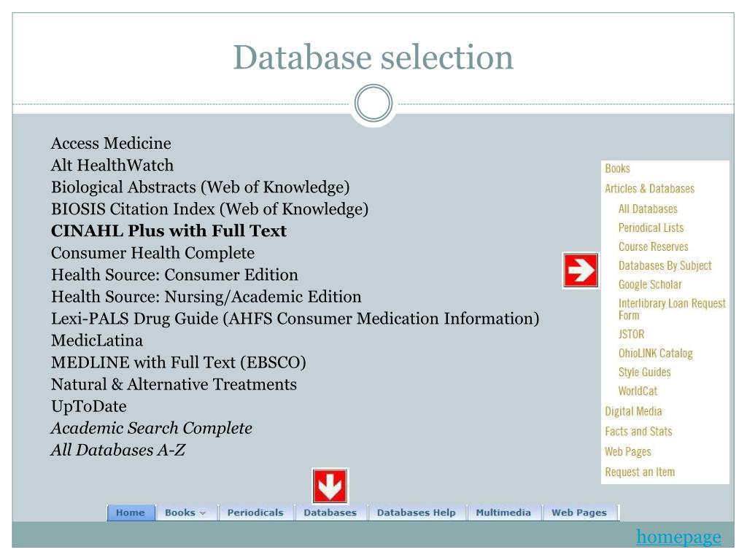747x560 pixels.
Task: Select Academic Search Complete entry
Action: (x=152, y=428)
